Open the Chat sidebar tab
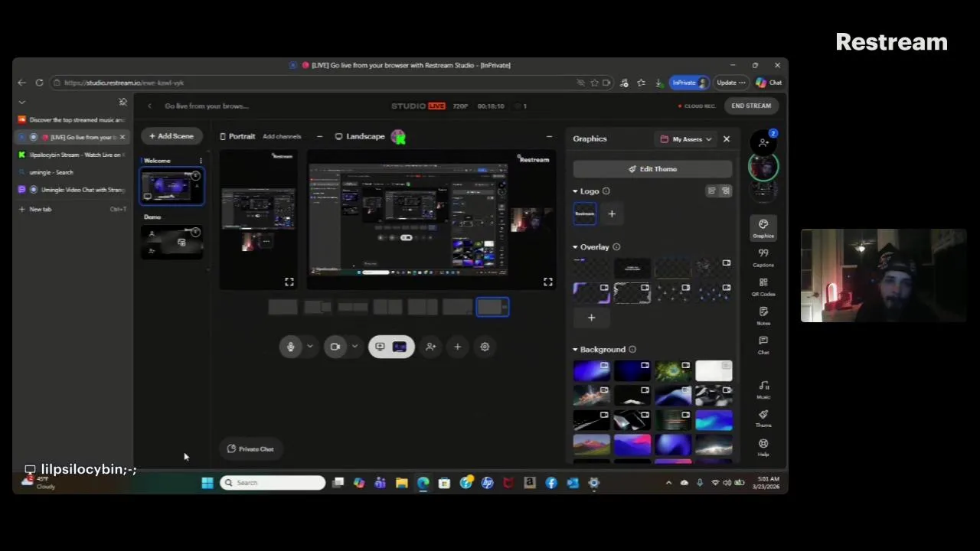This screenshot has height=551, width=980. pos(763,345)
